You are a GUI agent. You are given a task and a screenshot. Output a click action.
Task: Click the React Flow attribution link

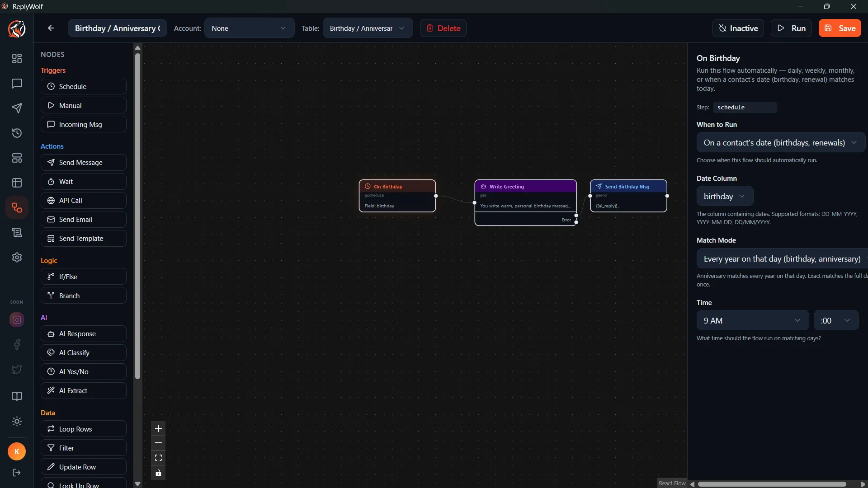pos(672,483)
